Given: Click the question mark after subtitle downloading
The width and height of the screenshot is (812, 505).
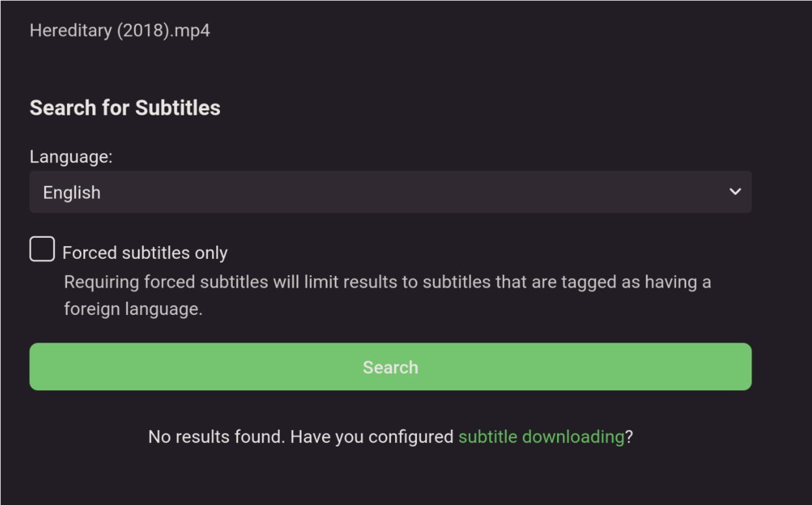Looking at the screenshot, I should pos(629,437).
